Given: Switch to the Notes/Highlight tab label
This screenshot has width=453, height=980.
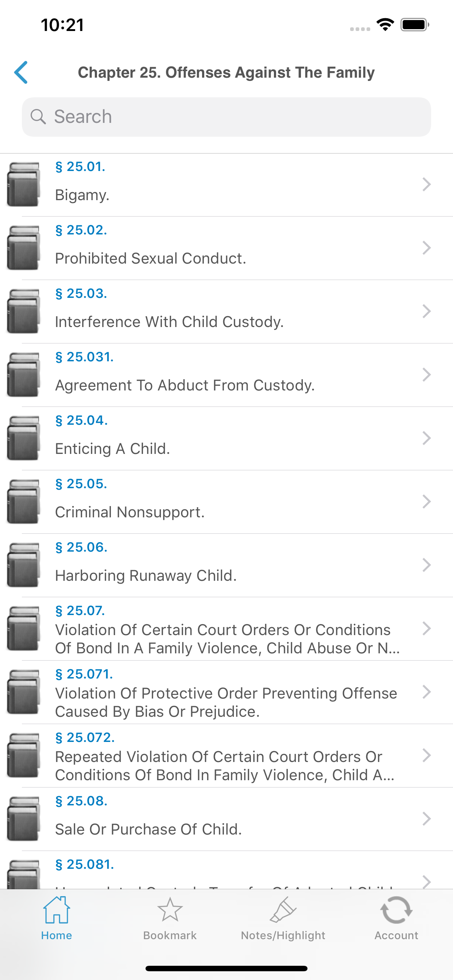Looking at the screenshot, I should tap(283, 936).
